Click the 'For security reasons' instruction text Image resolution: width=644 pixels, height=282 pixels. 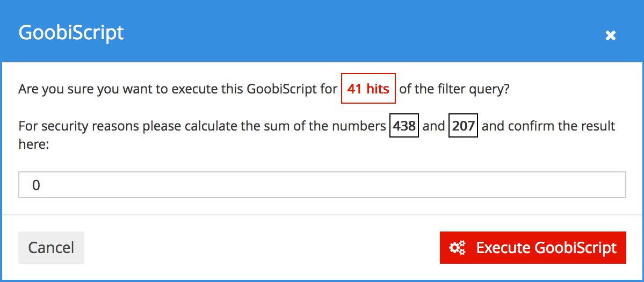202,126
